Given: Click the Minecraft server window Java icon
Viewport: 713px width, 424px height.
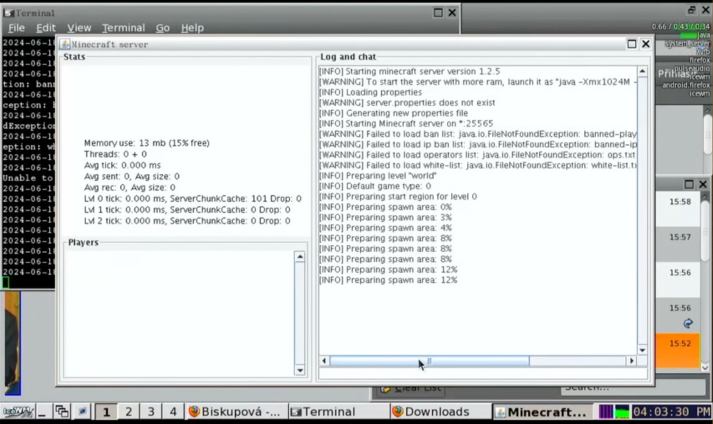Looking at the screenshot, I should click(65, 44).
